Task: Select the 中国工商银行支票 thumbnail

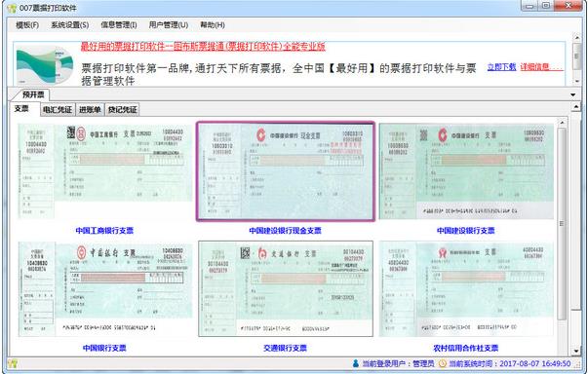Action: tap(105, 171)
